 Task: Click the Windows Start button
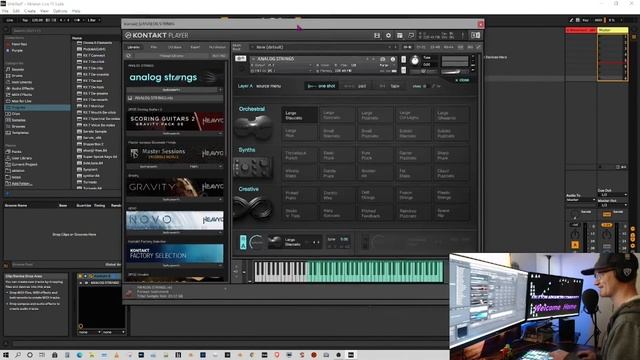(x=6, y=355)
